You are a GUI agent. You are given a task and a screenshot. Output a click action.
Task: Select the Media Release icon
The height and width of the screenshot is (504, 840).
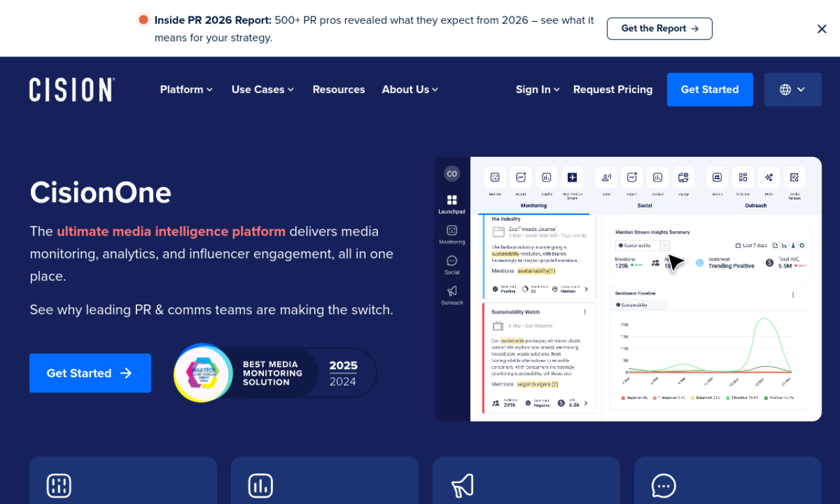click(x=795, y=177)
